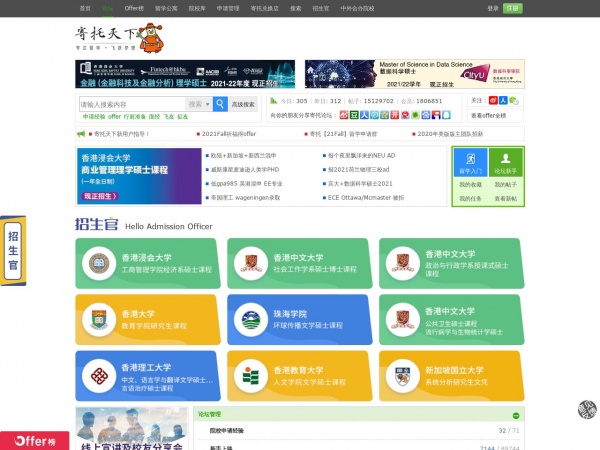Open 香港浸会大学 商业管理理学硕士 promo banner
The height and width of the screenshot is (450, 600).
(x=139, y=176)
